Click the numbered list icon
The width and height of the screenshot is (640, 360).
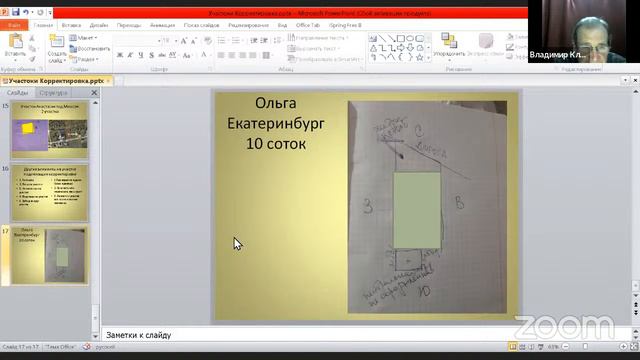236,41
